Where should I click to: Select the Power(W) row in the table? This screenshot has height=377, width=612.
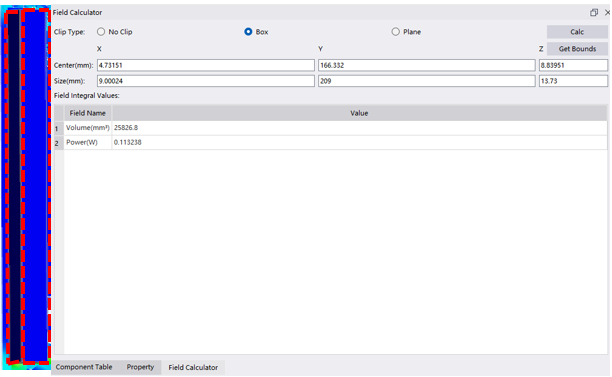(331, 142)
